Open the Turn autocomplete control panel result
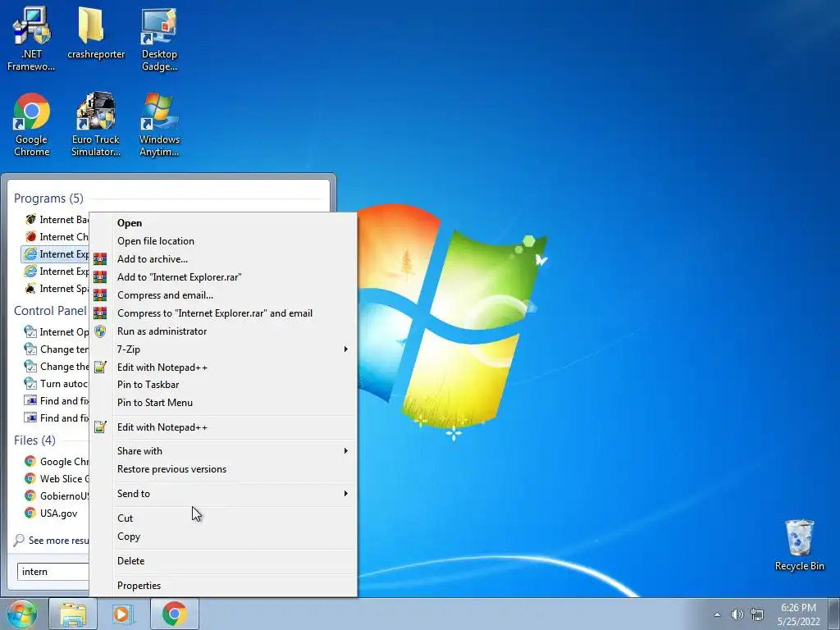The image size is (840, 630). pos(56,384)
